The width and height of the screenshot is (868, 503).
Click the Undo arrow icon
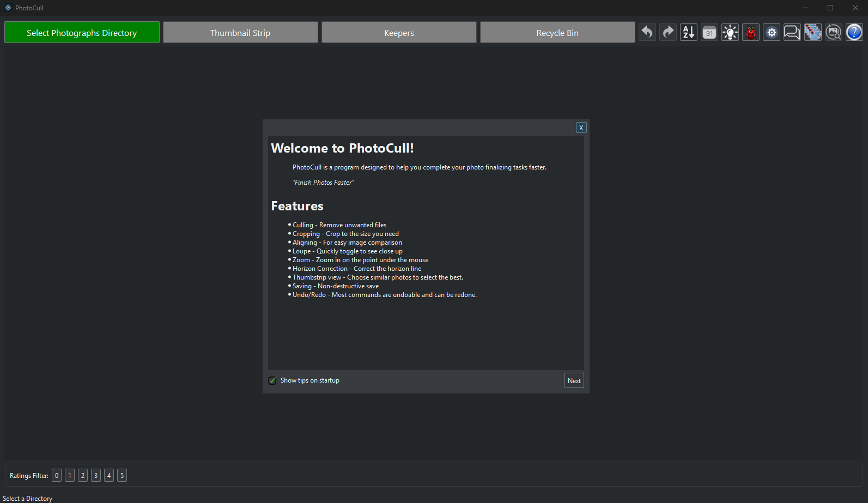coord(647,33)
